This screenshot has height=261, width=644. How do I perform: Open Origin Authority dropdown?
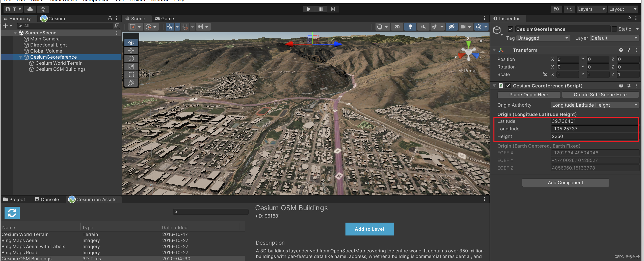pyautogui.click(x=595, y=105)
